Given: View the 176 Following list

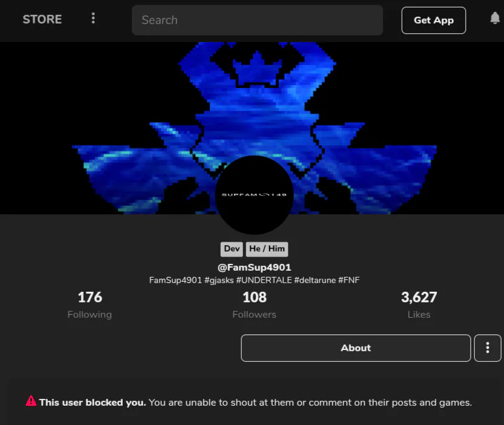Looking at the screenshot, I should (x=90, y=305).
